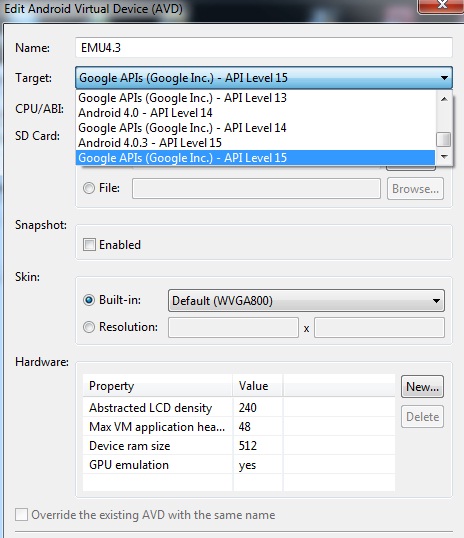Click the New... hardware button
The width and height of the screenshot is (464, 538).
point(422,387)
